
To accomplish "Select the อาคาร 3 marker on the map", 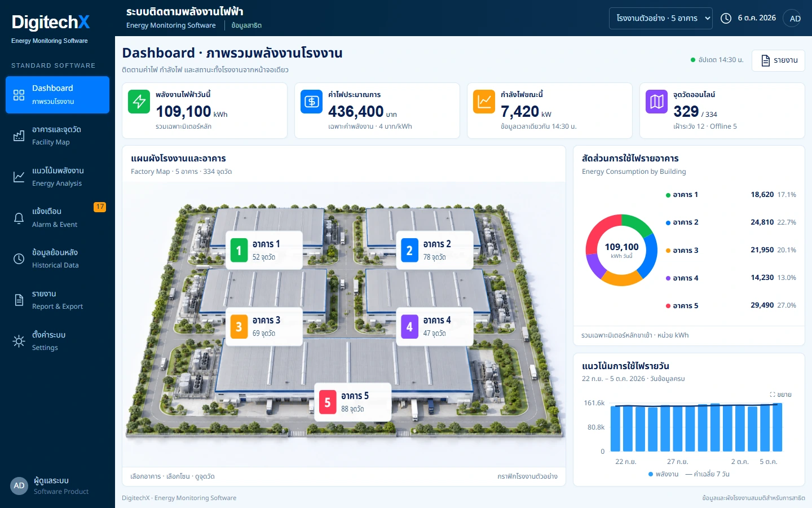I will click(x=264, y=326).
